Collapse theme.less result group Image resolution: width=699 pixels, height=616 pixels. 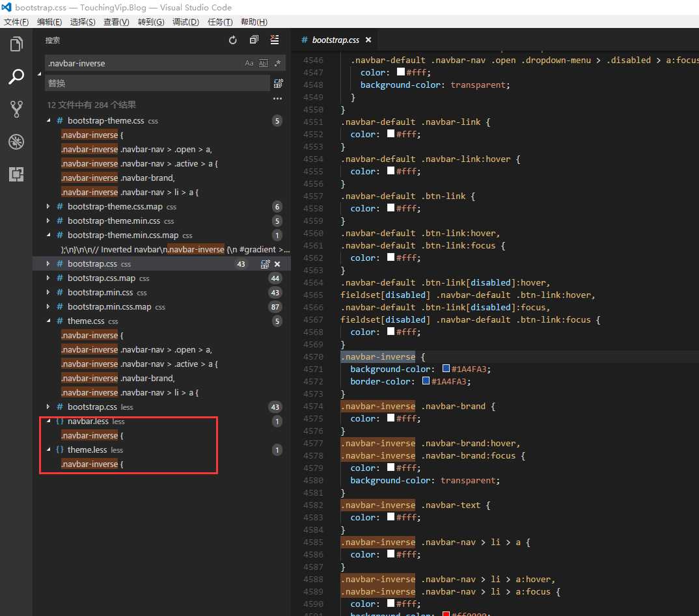coord(48,450)
